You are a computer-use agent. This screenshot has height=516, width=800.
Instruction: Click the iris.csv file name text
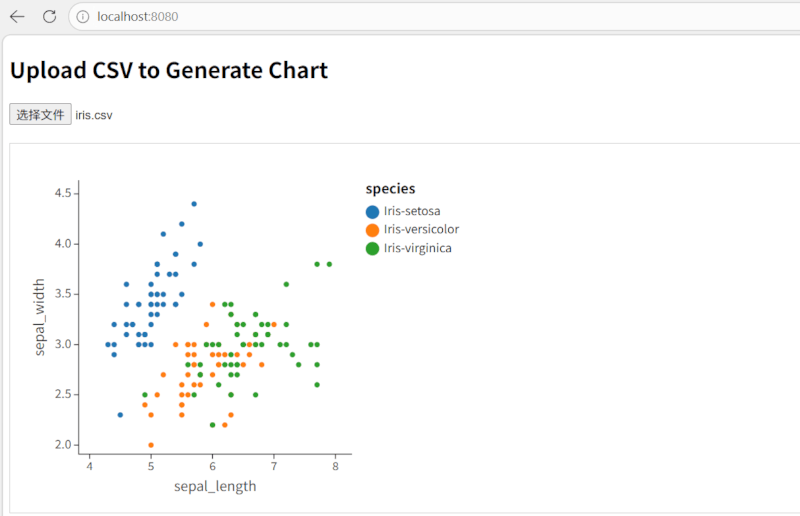coord(94,115)
